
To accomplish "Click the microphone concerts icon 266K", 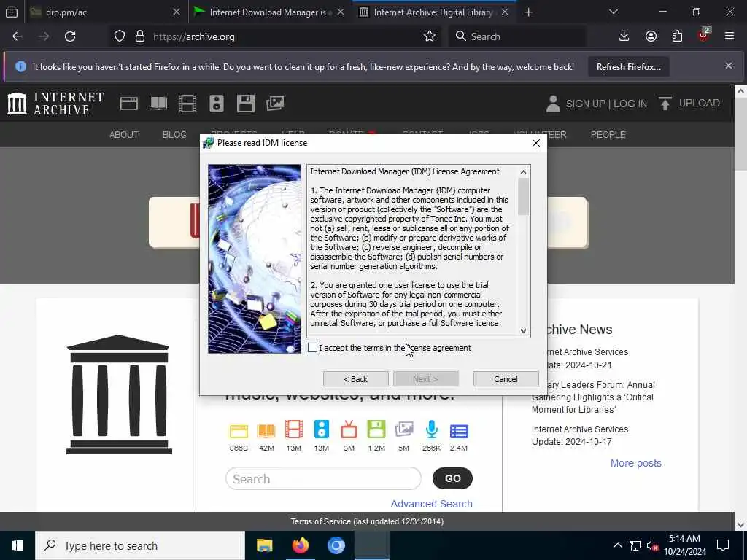I will 432,429.
